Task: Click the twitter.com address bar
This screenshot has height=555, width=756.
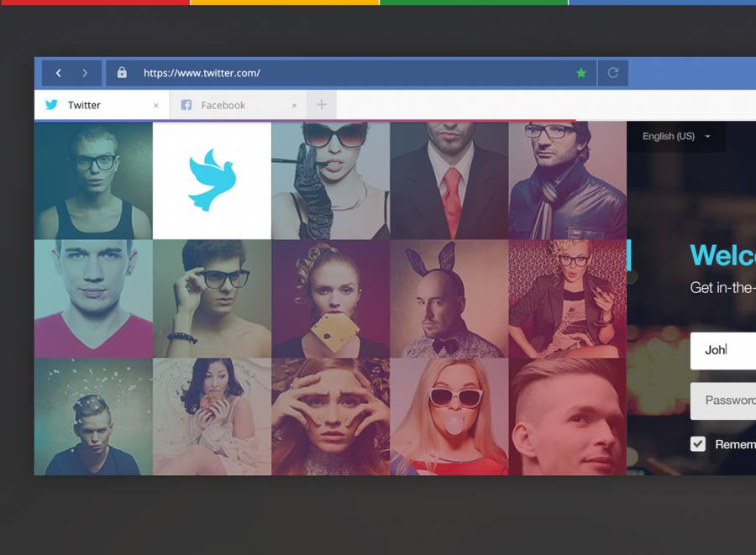Action: pyautogui.click(x=353, y=73)
